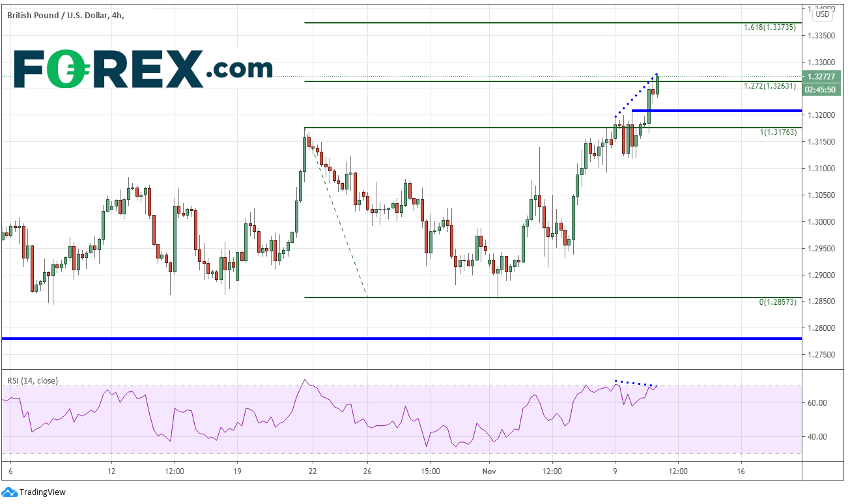Click the 26 date label on time axis
The width and height of the screenshot is (848, 504).
tap(367, 470)
